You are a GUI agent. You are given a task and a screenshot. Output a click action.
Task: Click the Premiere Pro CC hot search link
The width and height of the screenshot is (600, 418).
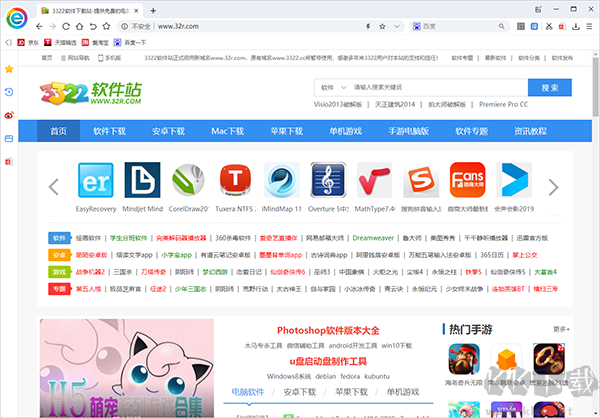[504, 104]
